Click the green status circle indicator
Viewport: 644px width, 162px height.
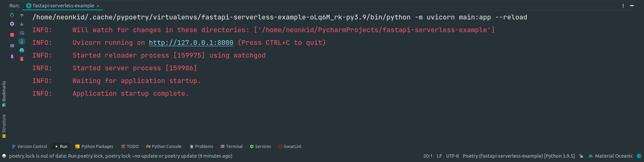639,156
